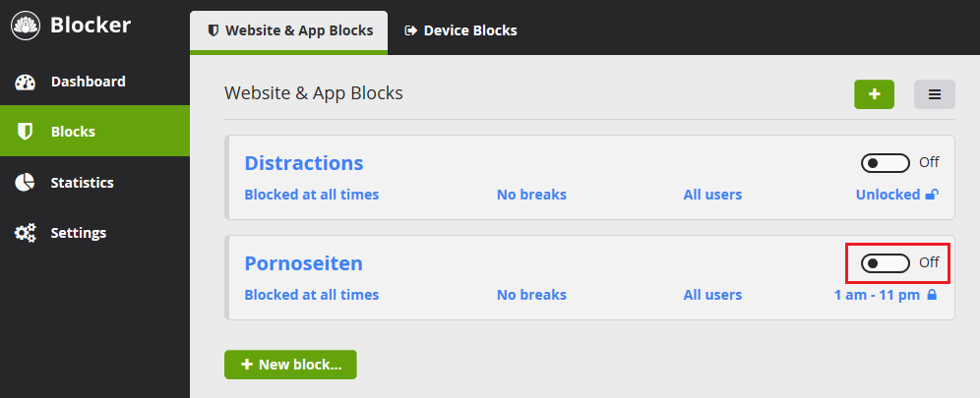Click the "1 am - 11 pm" lock schedule
Screen dimensions: 980x398
pos(876,295)
